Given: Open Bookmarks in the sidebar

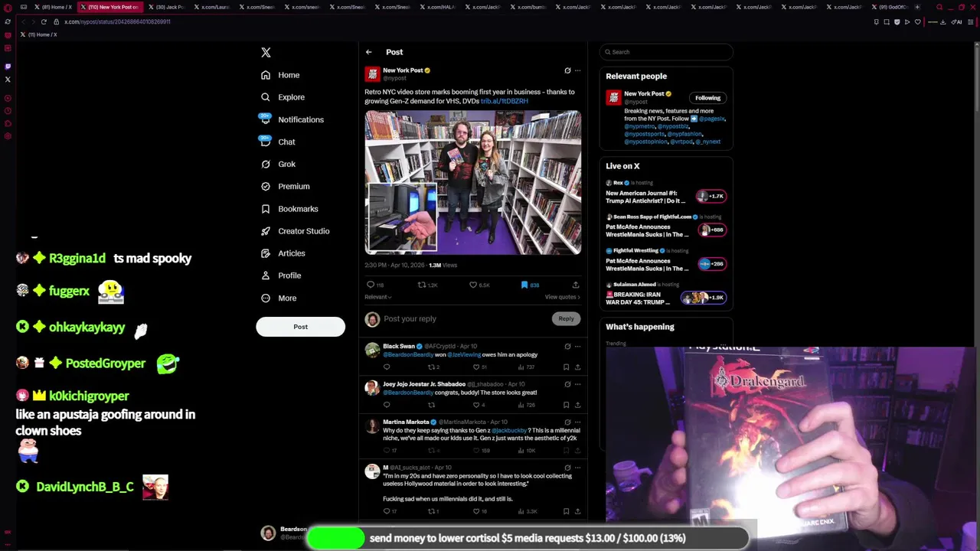Looking at the screenshot, I should click(289, 208).
